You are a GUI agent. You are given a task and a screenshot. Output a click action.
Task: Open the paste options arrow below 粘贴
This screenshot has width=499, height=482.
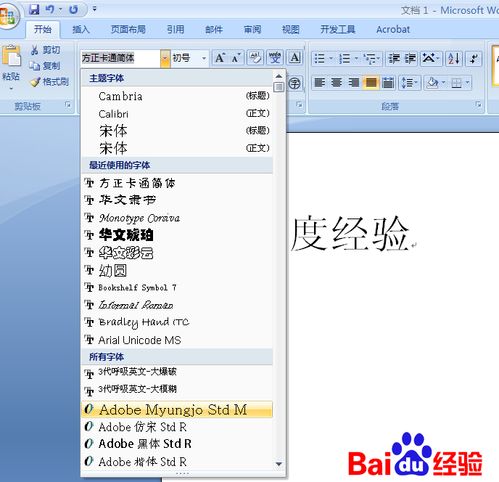coord(11,89)
